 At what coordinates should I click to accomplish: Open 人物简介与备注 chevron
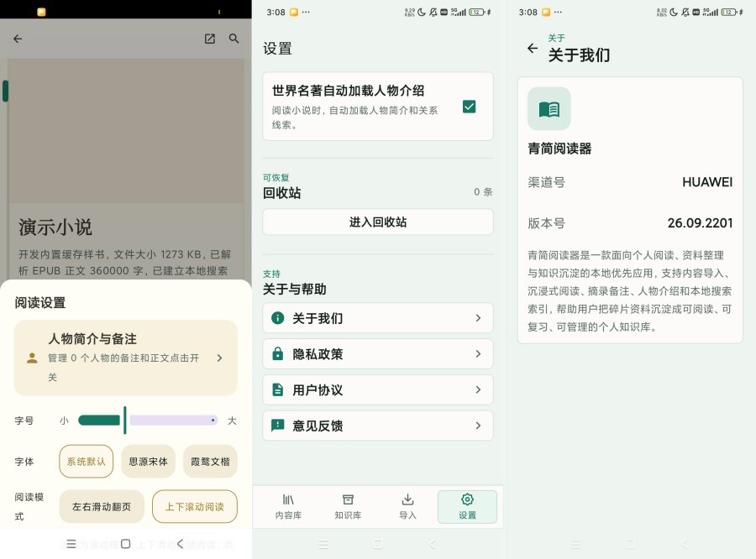pyautogui.click(x=219, y=358)
